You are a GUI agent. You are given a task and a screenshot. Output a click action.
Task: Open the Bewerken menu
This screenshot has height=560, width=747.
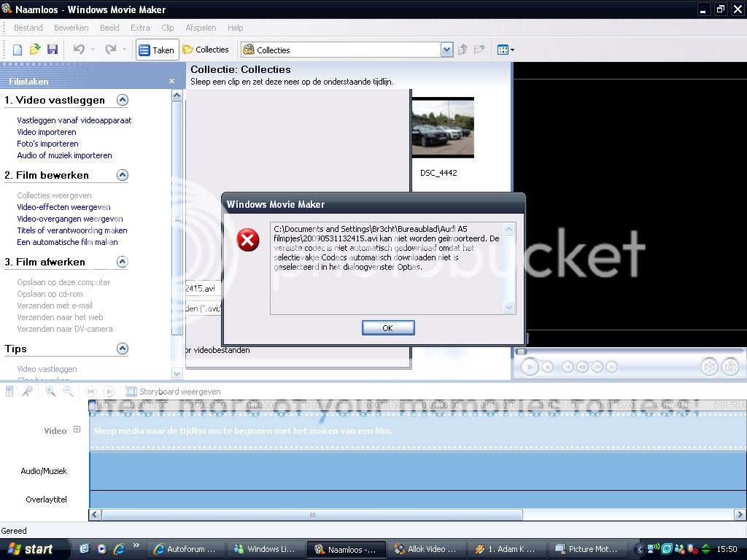tap(71, 28)
